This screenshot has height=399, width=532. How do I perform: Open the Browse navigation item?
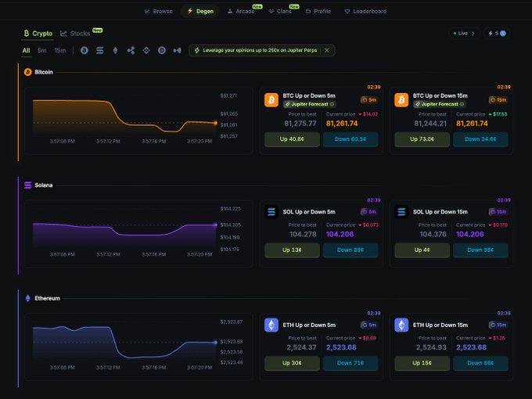[159, 11]
